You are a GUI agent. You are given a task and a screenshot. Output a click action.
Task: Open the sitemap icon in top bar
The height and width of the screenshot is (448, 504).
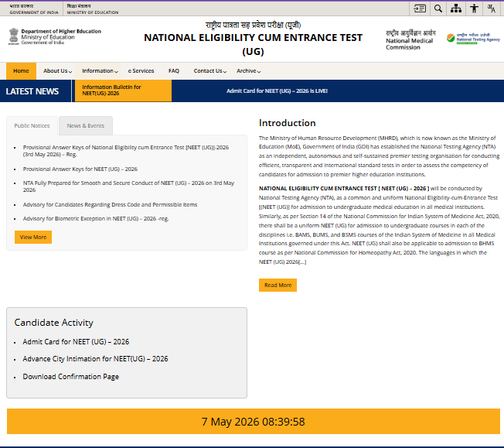tap(456, 9)
